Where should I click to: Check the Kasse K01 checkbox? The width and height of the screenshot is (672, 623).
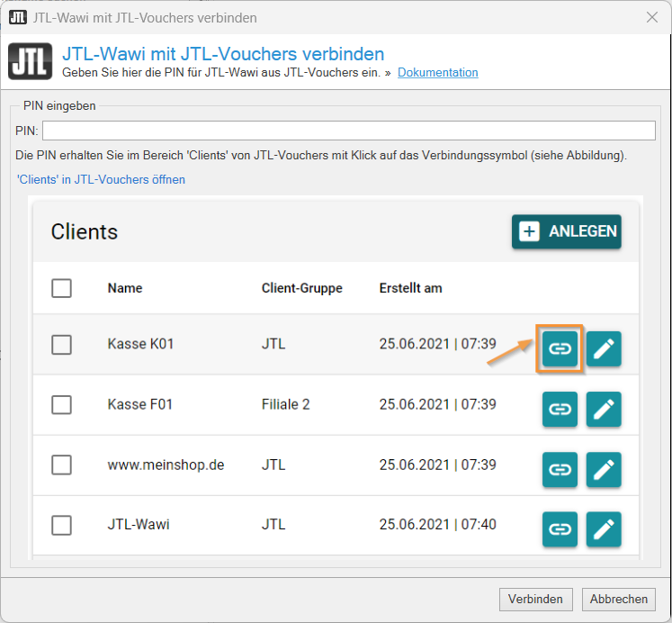pos(61,345)
